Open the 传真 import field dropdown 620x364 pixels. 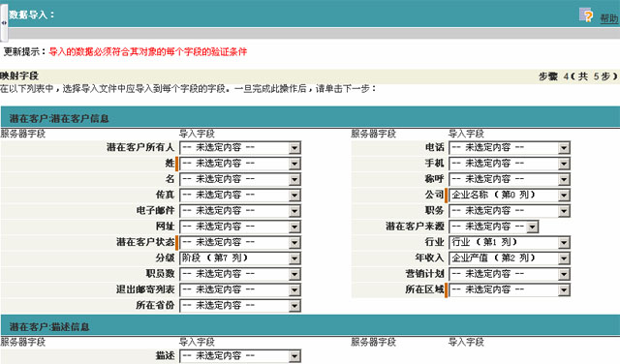[x=240, y=196]
